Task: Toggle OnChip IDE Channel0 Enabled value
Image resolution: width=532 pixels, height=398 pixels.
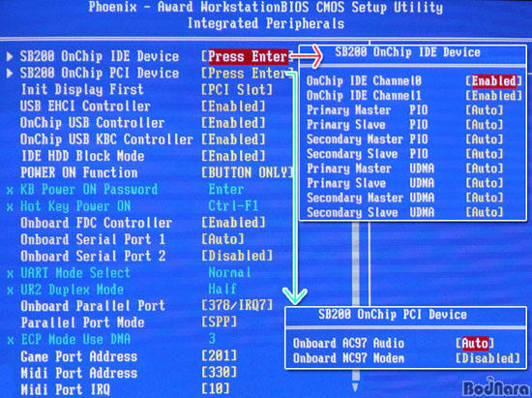Action: coord(493,81)
